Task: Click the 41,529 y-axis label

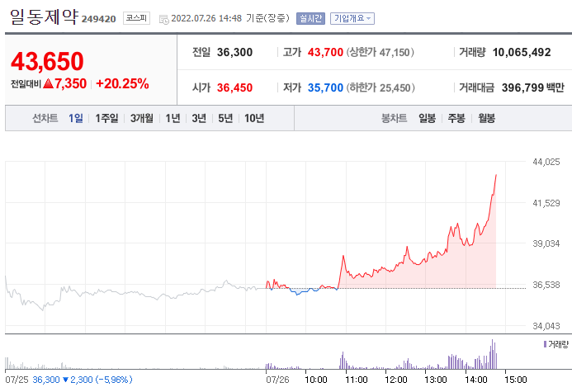Action: [546, 203]
